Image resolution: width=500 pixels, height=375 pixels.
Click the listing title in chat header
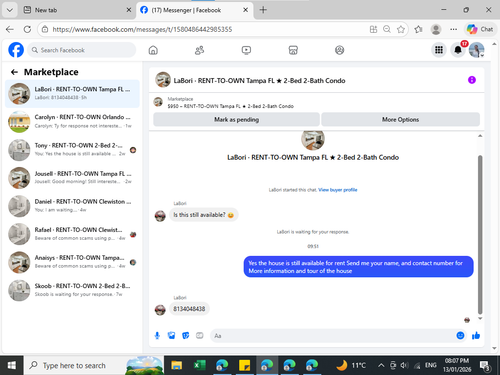coord(259,81)
